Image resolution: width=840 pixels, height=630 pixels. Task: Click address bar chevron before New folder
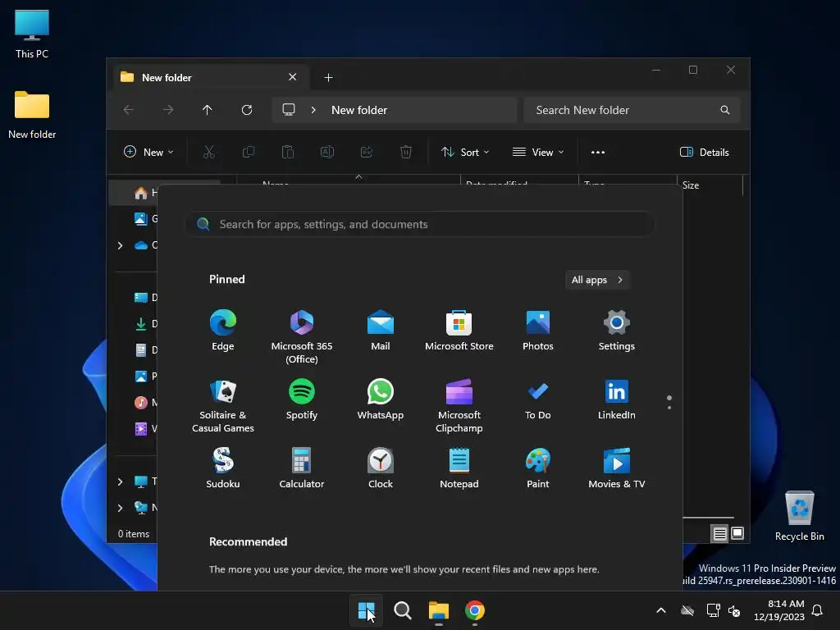[x=313, y=110]
